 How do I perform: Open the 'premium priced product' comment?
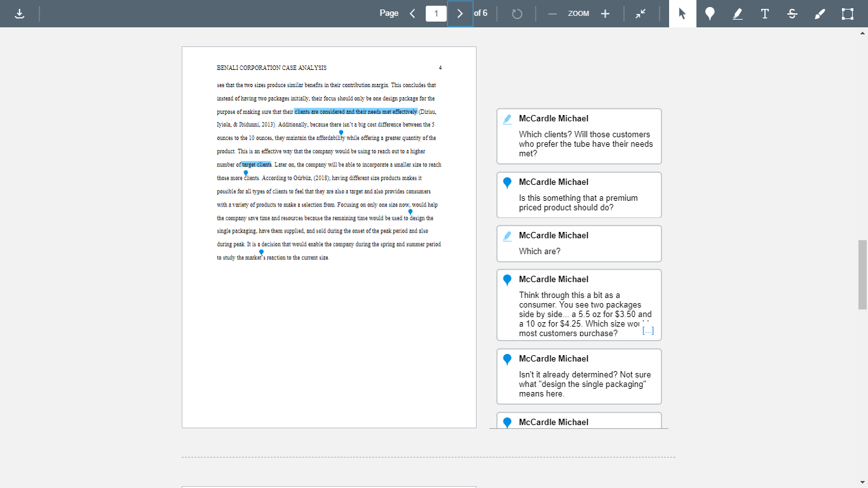coord(579,195)
